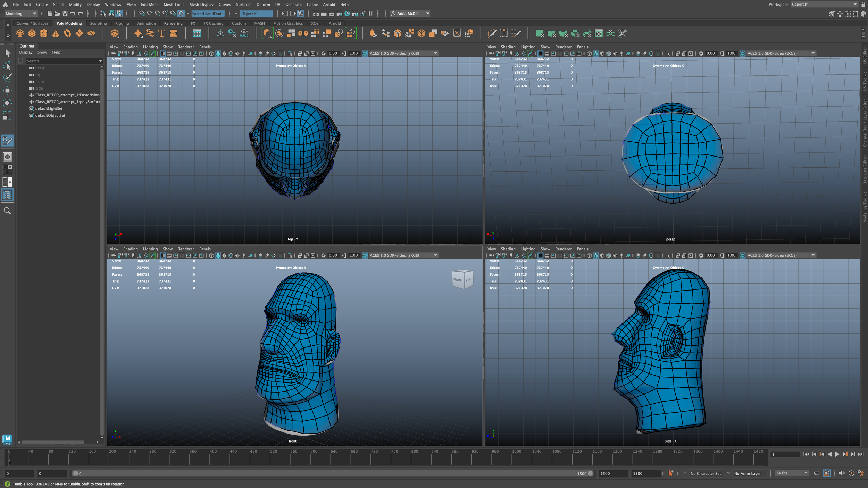Click the Save scene icon

65,14
